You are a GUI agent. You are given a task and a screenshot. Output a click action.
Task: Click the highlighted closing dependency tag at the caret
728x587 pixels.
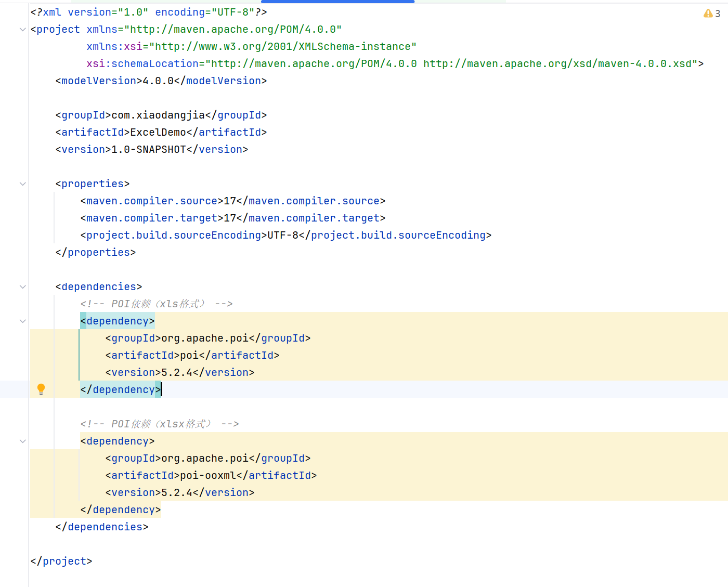click(121, 389)
